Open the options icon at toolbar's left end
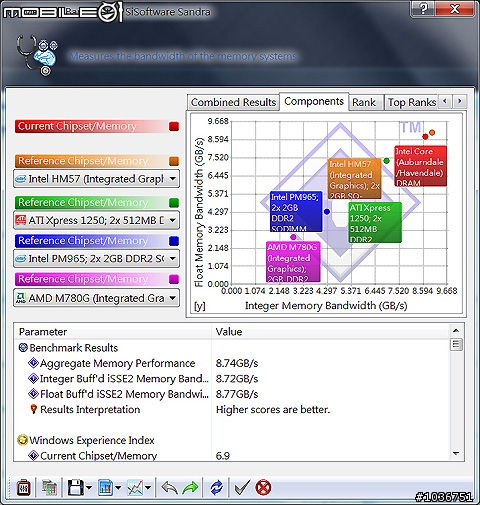Image resolution: width=480 pixels, height=505 pixels. point(23,488)
